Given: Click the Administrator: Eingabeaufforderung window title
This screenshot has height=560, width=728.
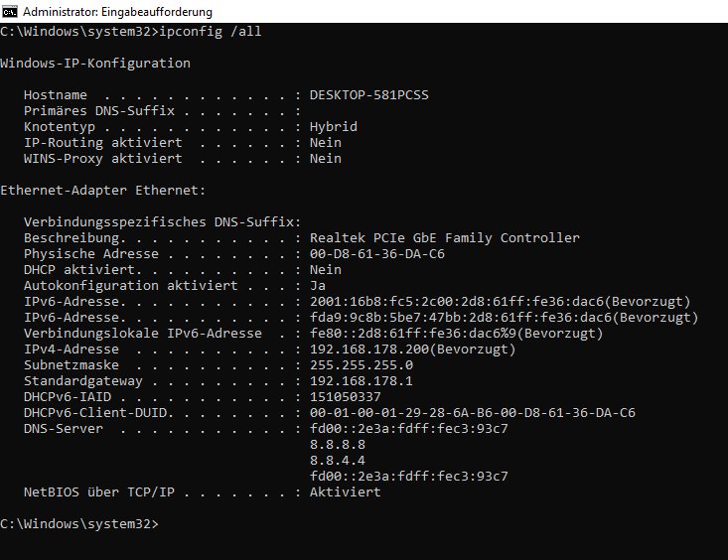Looking at the screenshot, I should 117,12.
